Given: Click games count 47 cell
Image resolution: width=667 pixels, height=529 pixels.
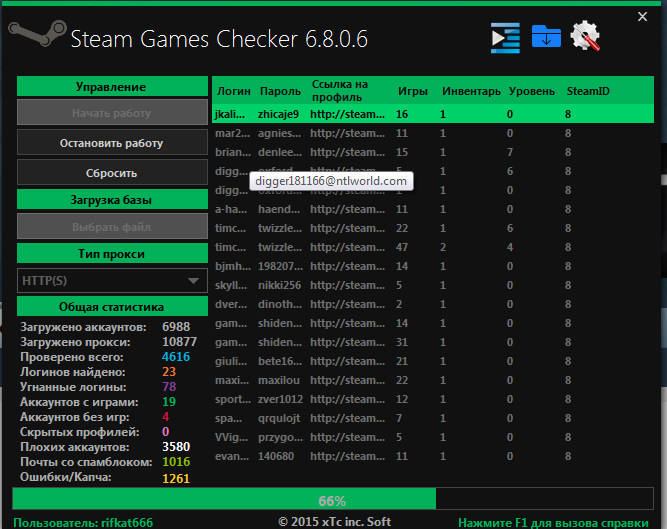Looking at the screenshot, I should coord(402,247).
